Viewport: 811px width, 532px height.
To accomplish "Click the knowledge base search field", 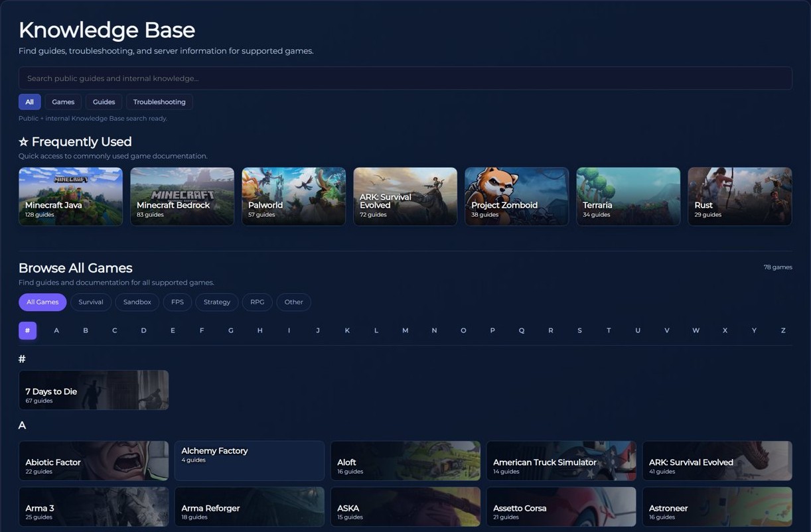I will [x=405, y=78].
